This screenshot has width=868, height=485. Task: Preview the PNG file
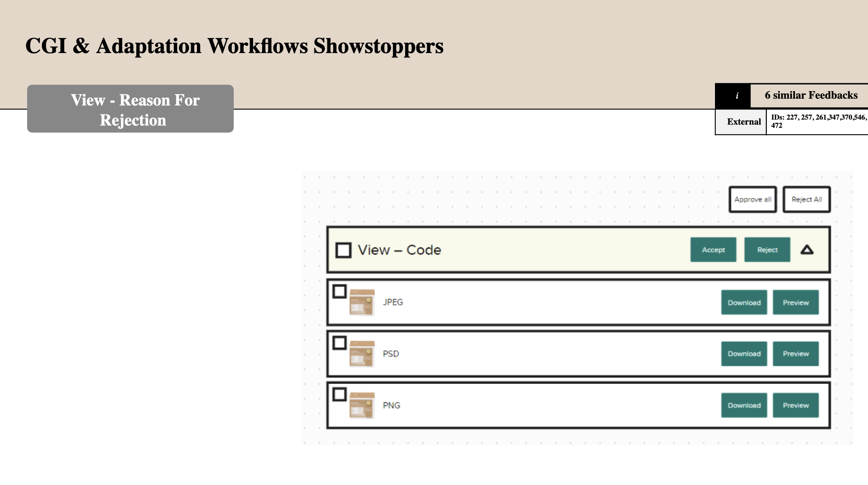tap(795, 405)
